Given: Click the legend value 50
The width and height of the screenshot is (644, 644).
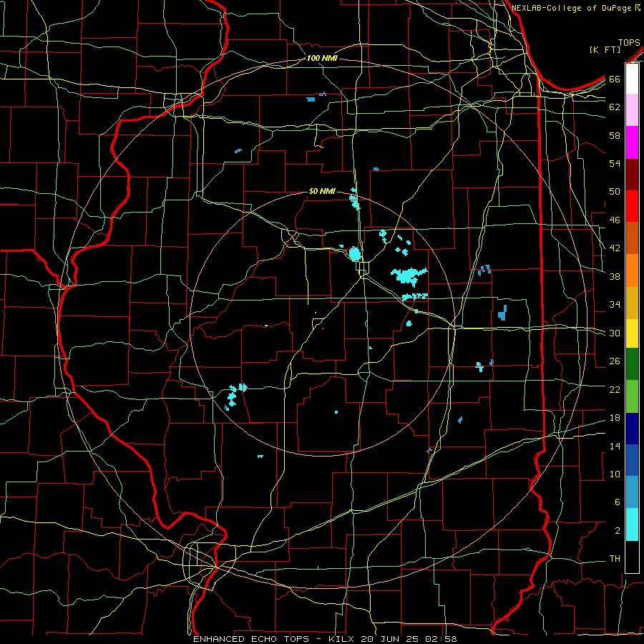Looking at the screenshot, I should point(615,192).
